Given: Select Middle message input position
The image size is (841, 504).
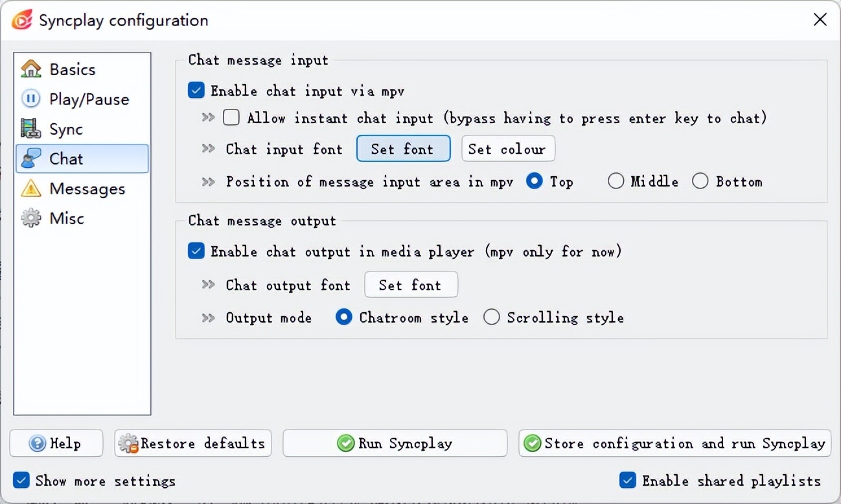Looking at the screenshot, I should pos(616,181).
